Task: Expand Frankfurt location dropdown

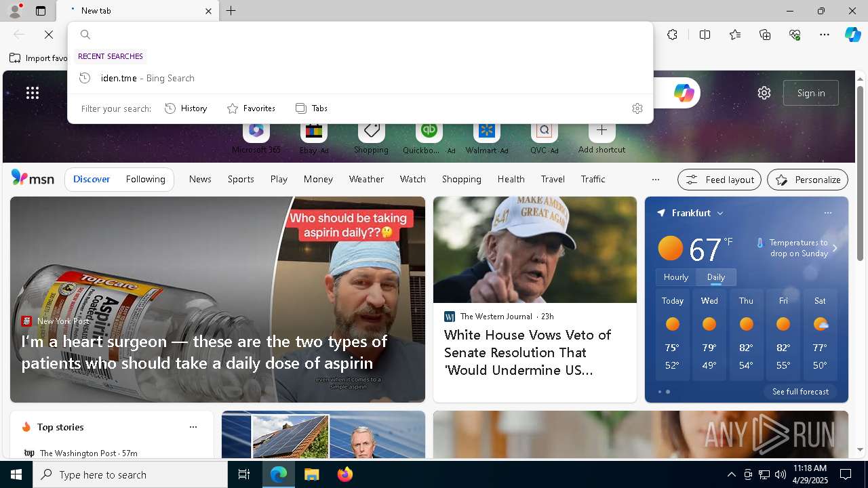Action: click(720, 213)
